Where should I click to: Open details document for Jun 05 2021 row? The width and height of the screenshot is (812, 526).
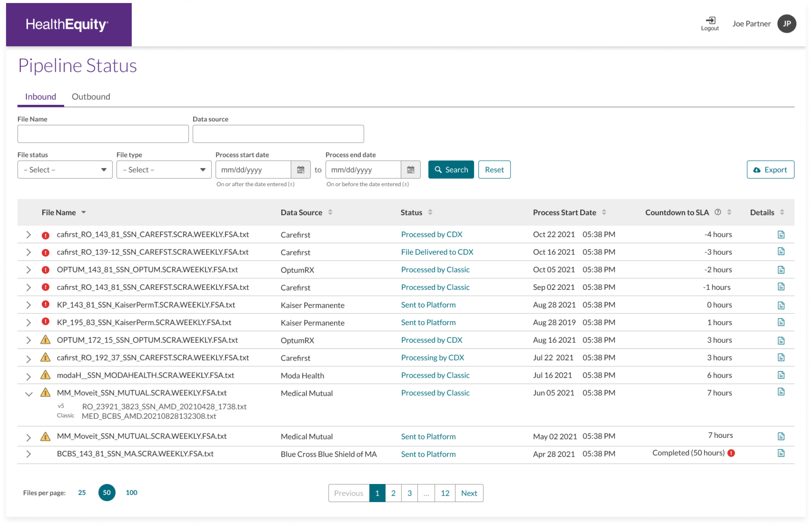pos(781,392)
